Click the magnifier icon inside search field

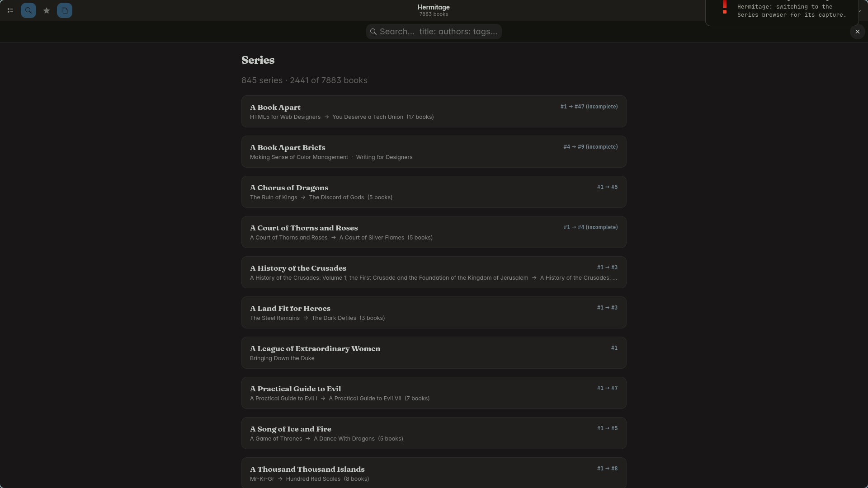(x=373, y=32)
